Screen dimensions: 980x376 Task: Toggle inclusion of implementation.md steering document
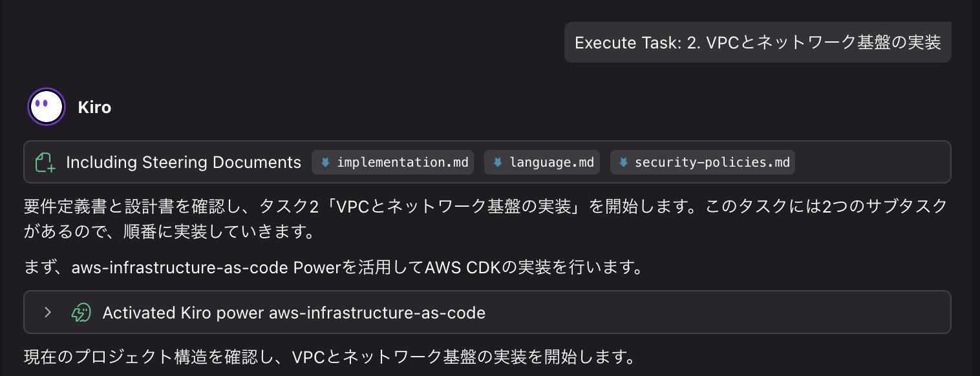point(392,162)
